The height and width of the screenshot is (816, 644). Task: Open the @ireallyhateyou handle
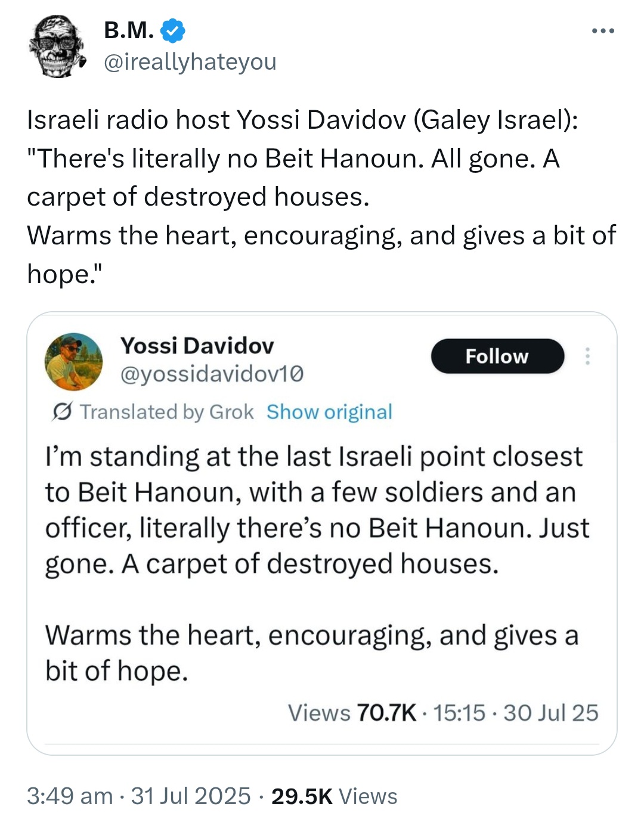pos(190,61)
